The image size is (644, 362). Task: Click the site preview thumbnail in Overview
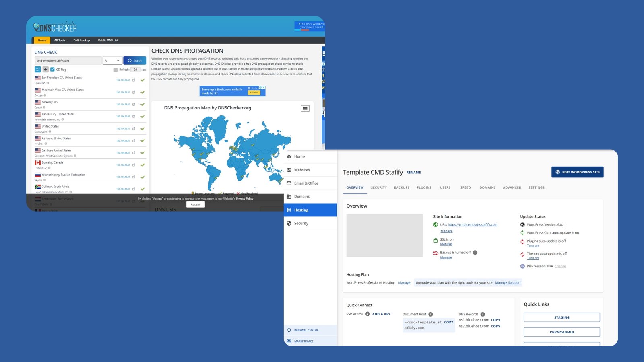[384, 236]
